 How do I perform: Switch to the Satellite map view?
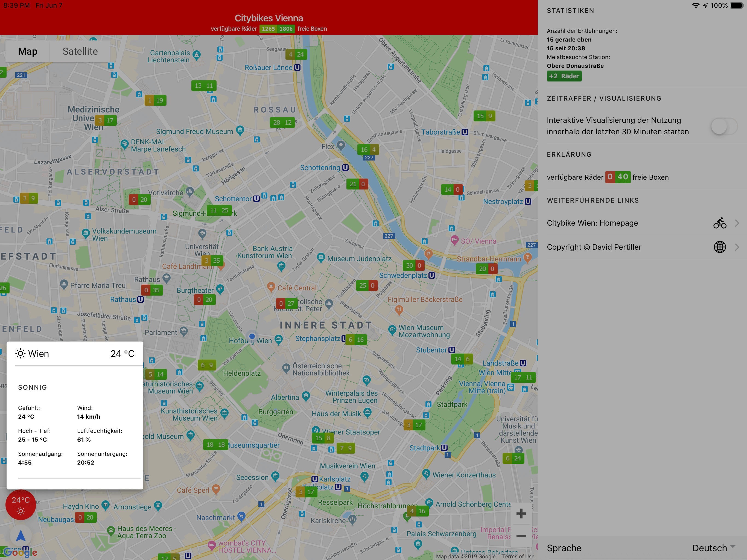click(x=80, y=51)
